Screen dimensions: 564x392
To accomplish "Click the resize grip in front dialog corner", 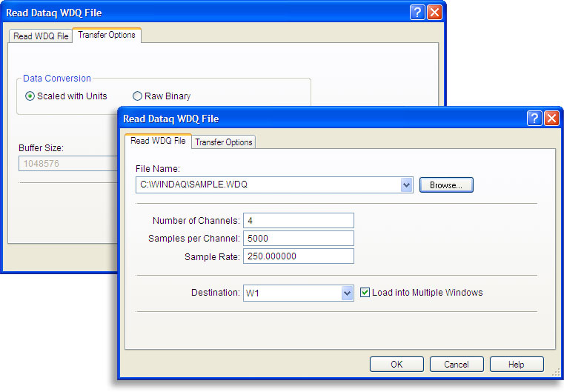I will [556, 373].
